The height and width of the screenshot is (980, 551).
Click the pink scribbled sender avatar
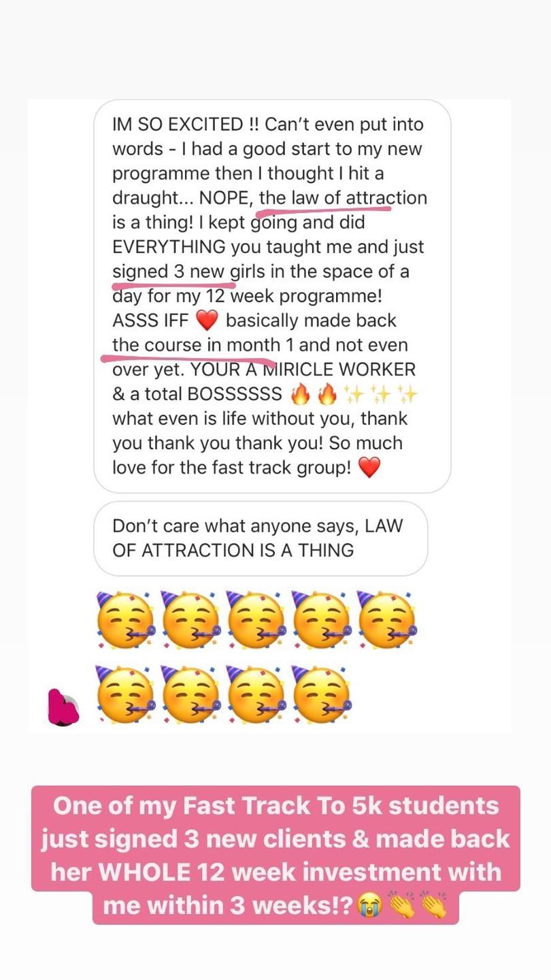point(63,705)
